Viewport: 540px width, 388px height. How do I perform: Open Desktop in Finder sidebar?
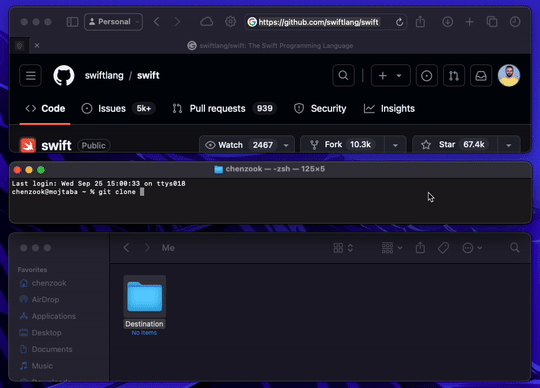[40, 333]
